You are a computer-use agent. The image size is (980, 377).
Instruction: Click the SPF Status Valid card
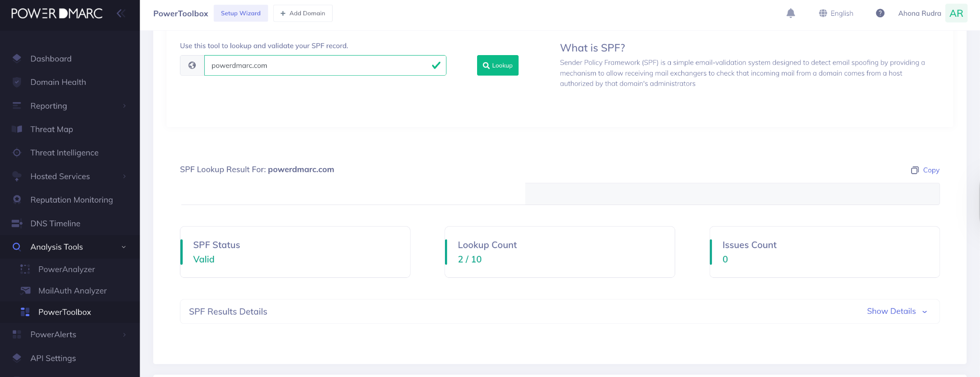(295, 252)
